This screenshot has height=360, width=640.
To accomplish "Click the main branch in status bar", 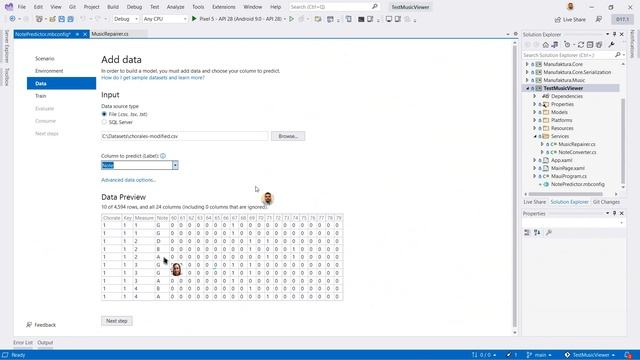I will [539, 355].
